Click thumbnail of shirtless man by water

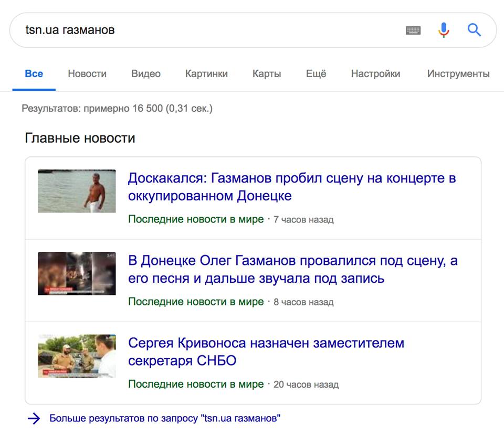coord(77,191)
